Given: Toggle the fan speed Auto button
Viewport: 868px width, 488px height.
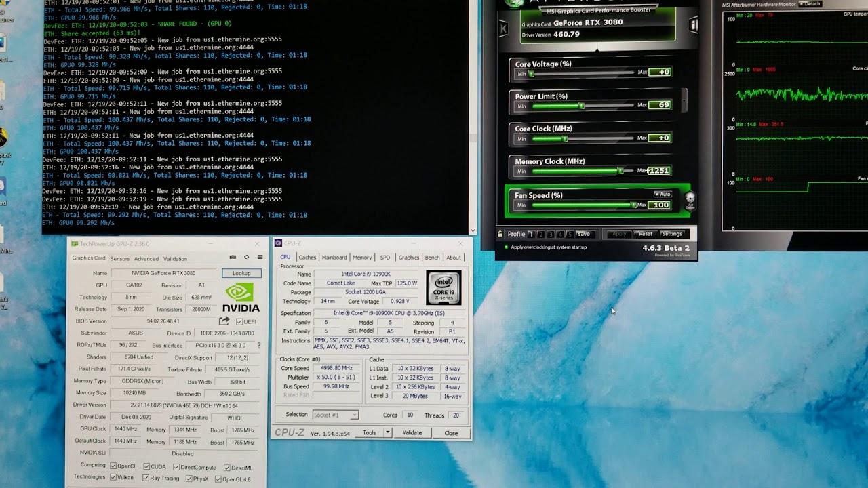Looking at the screenshot, I should (663, 195).
